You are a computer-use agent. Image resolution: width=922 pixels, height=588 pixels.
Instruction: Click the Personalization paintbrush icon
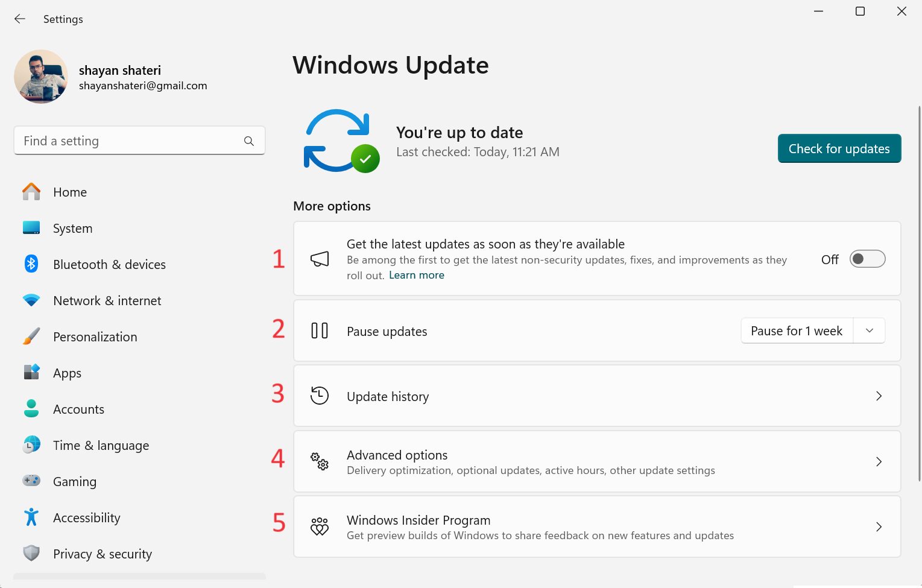coord(31,336)
